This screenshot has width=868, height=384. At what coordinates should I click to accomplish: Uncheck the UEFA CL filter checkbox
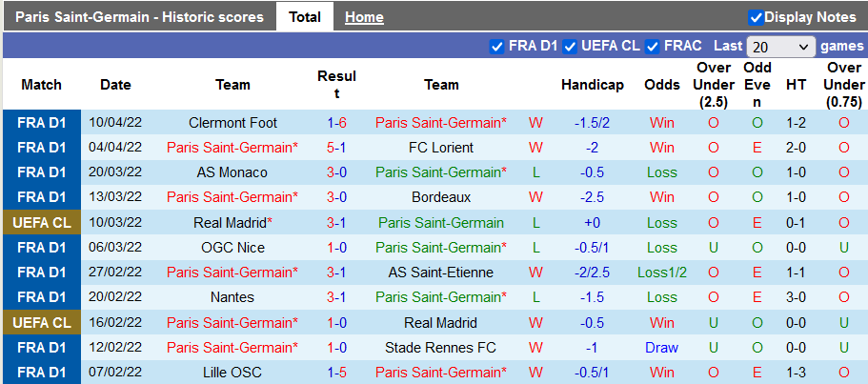pos(570,47)
